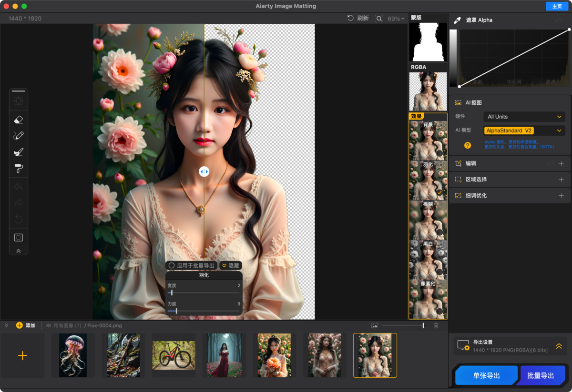Adjust the 宽度 width slider

pos(204,292)
